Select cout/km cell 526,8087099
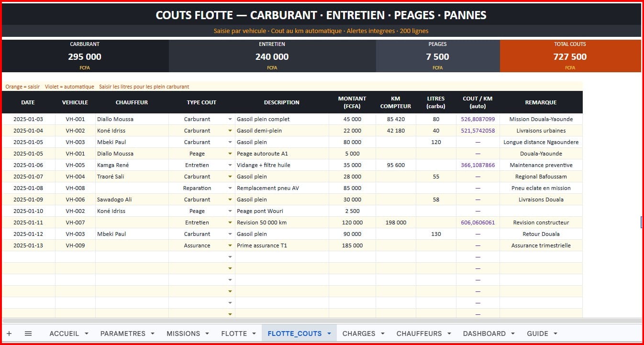 tap(477, 119)
